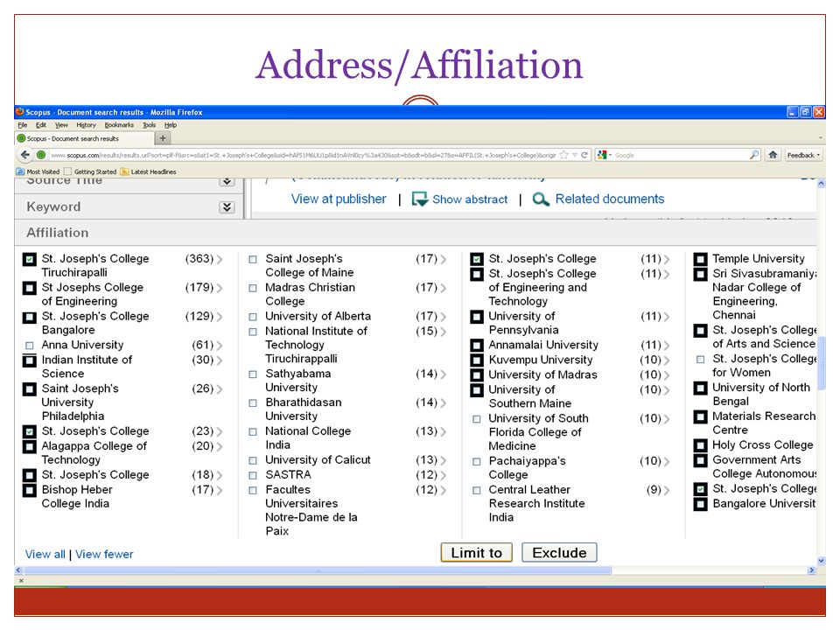The height and width of the screenshot is (630, 840).
Task: Open arrow next to St. Joseph's College (363)
Action: coord(219,259)
